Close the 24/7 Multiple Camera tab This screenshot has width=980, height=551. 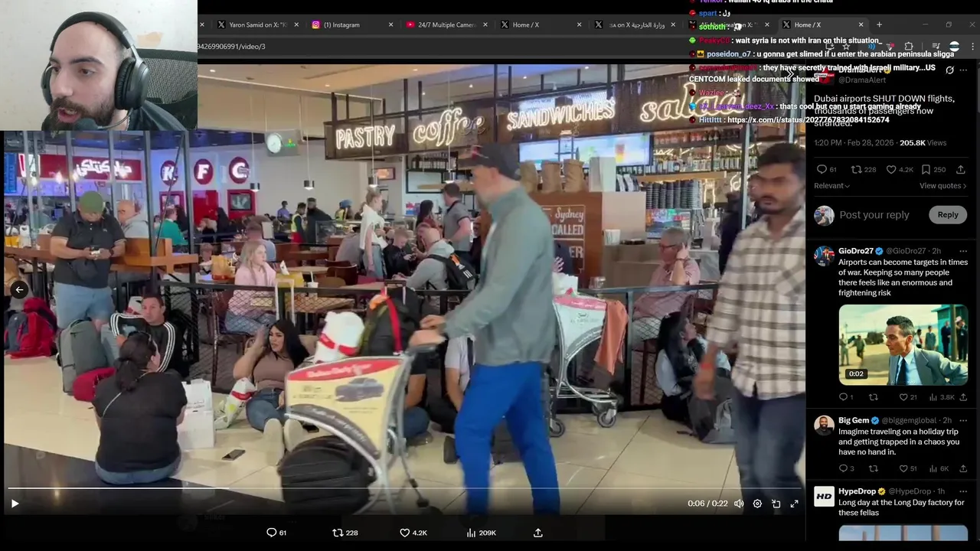(485, 24)
